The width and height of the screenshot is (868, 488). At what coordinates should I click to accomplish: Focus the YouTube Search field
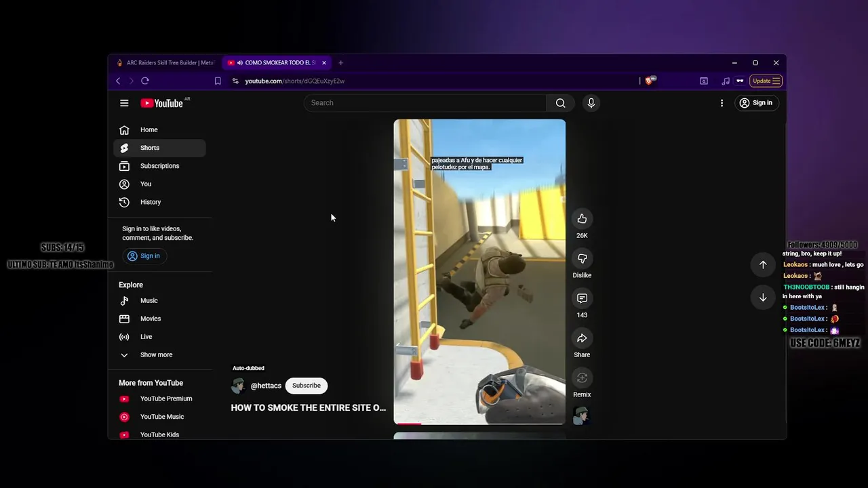tap(425, 103)
